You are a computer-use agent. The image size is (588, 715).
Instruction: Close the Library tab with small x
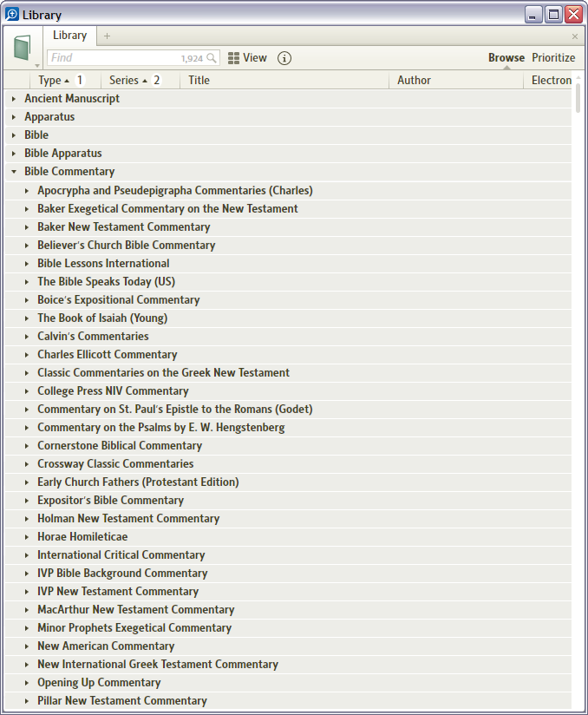click(575, 36)
